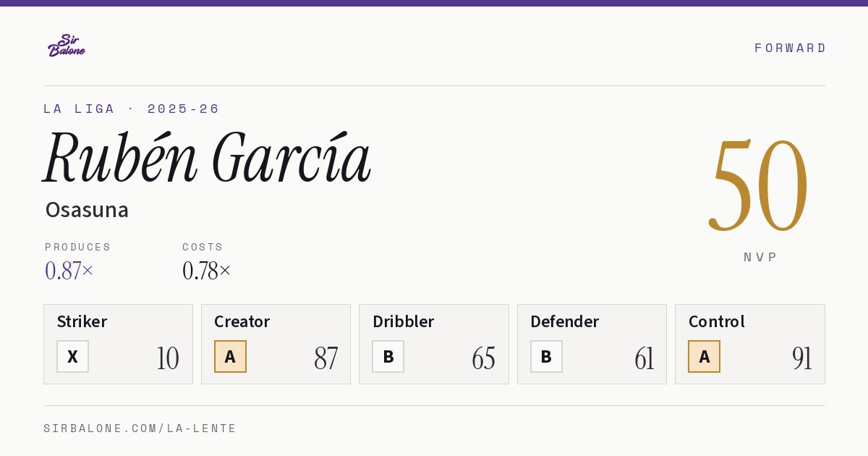Viewport: 868px width, 456px height.
Task: Click the Dribbler card title
Action: tap(403, 321)
